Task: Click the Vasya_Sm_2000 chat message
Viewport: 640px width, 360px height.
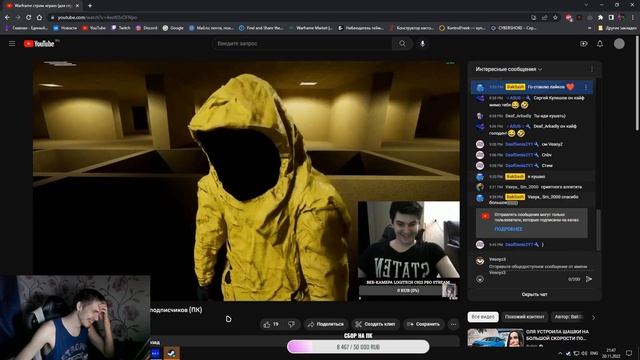Action: coord(535,187)
